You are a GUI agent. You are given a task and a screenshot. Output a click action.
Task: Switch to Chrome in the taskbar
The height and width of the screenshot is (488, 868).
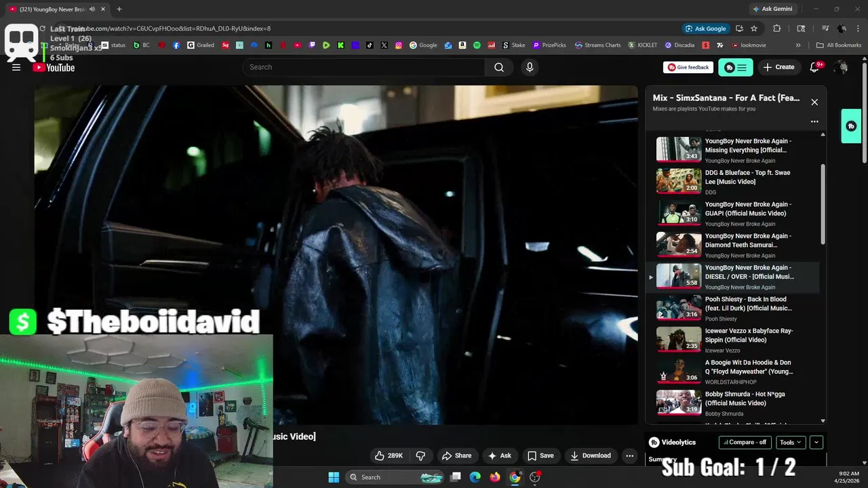pyautogui.click(x=515, y=477)
